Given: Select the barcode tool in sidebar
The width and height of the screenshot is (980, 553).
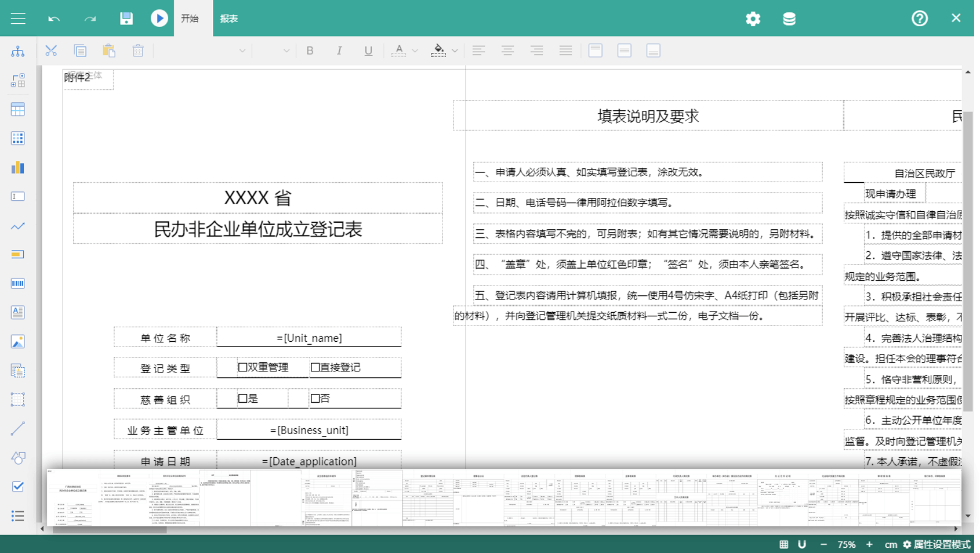Looking at the screenshot, I should (18, 283).
